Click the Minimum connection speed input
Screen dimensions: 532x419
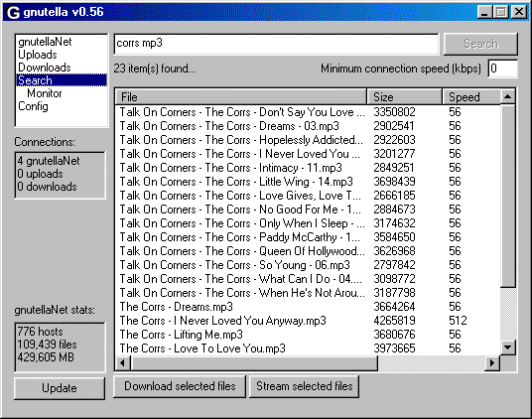pyautogui.click(x=502, y=69)
